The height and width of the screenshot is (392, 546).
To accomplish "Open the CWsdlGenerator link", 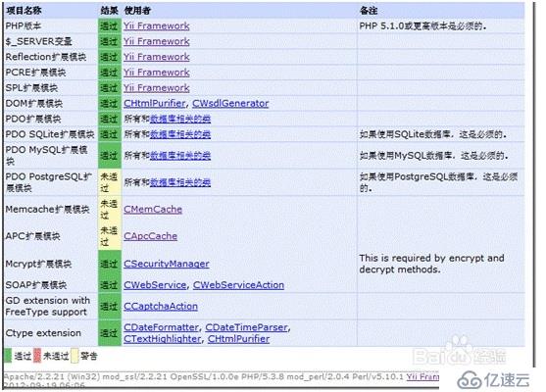I will (230, 104).
